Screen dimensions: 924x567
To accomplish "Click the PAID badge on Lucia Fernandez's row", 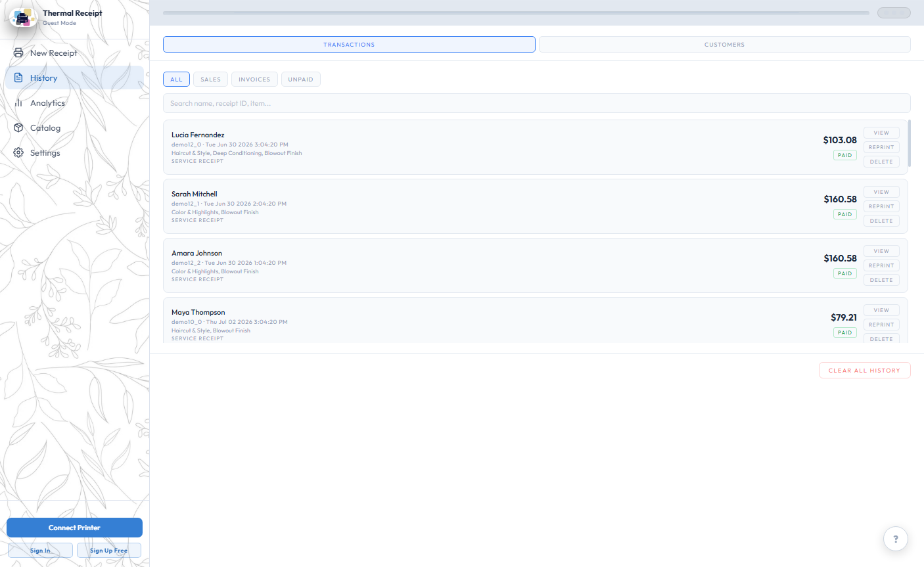I will pos(845,155).
